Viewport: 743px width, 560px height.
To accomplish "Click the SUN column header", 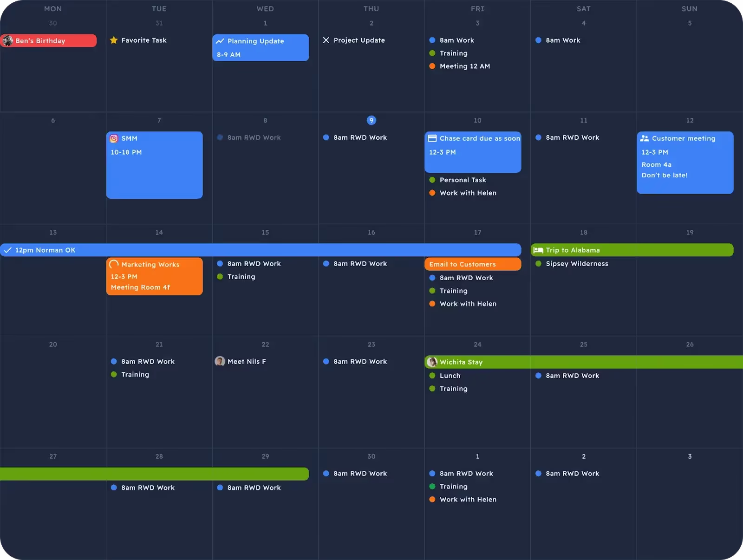I will [690, 9].
